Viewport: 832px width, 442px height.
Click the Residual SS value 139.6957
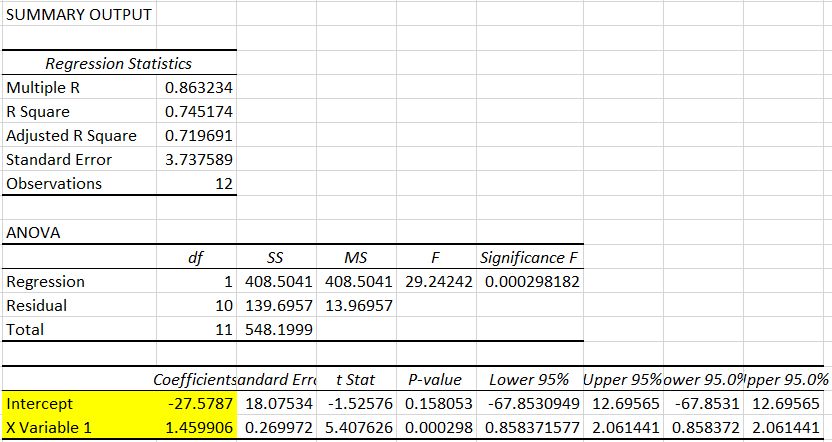tap(277, 306)
